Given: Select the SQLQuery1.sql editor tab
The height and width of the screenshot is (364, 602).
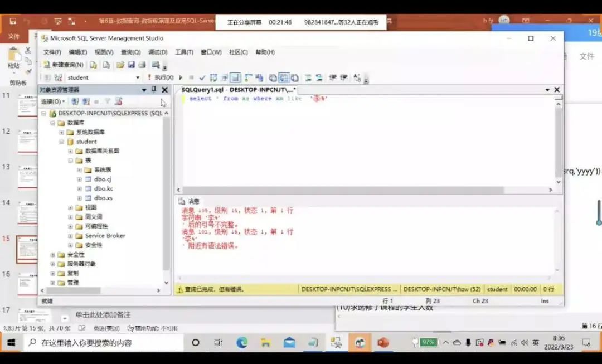Looking at the screenshot, I should click(238, 90).
